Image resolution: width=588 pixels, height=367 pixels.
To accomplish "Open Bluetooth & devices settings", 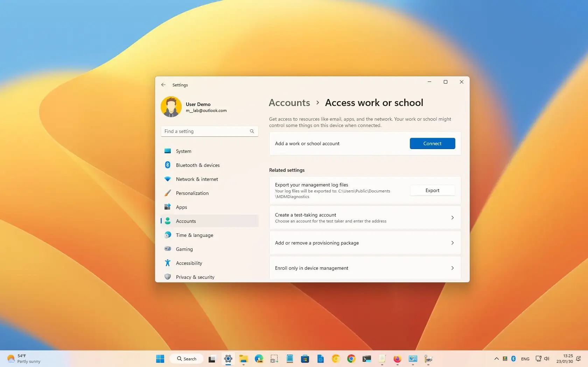I will [209, 165].
